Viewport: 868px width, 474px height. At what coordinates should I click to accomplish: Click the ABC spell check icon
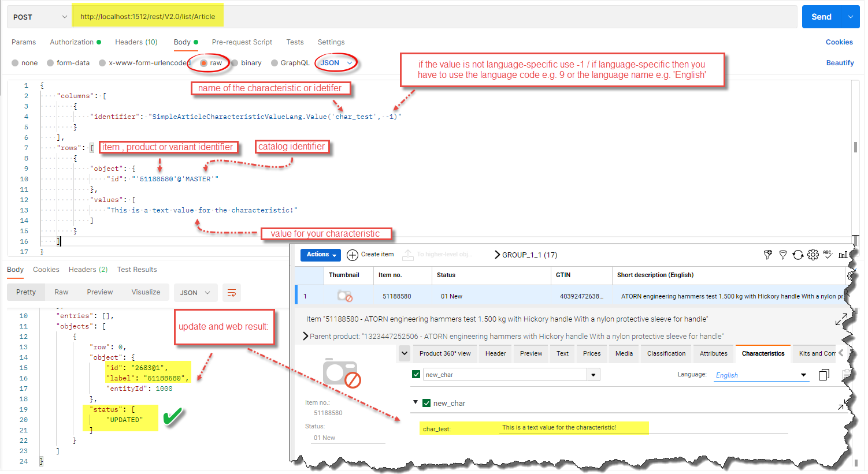point(828,255)
